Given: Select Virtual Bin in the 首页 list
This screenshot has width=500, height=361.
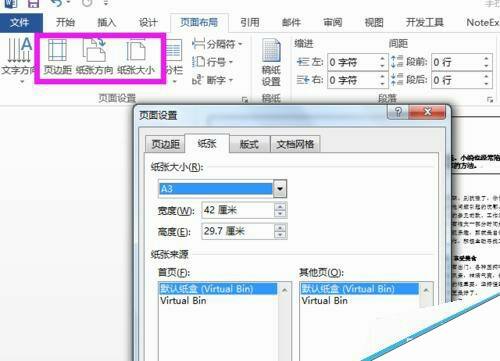Looking at the screenshot, I should coord(218,301).
